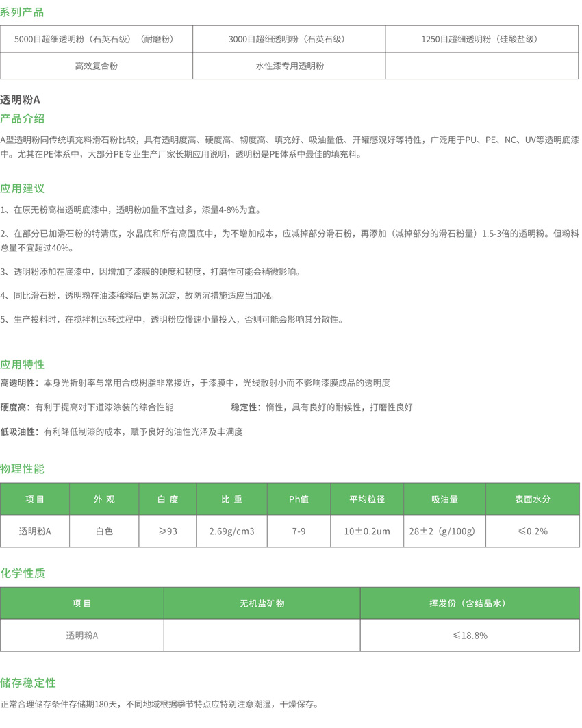Select the 2.69g/cm3 specific gravity cell

[x=231, y=531]
